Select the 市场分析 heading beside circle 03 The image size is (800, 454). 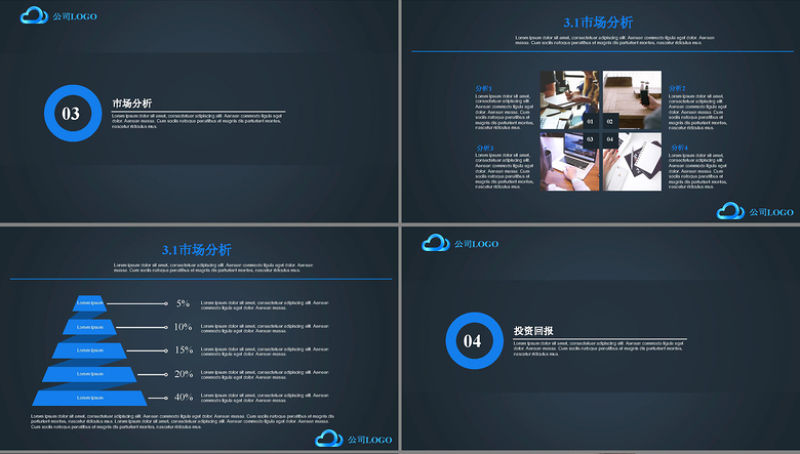[x=132, y=103]
